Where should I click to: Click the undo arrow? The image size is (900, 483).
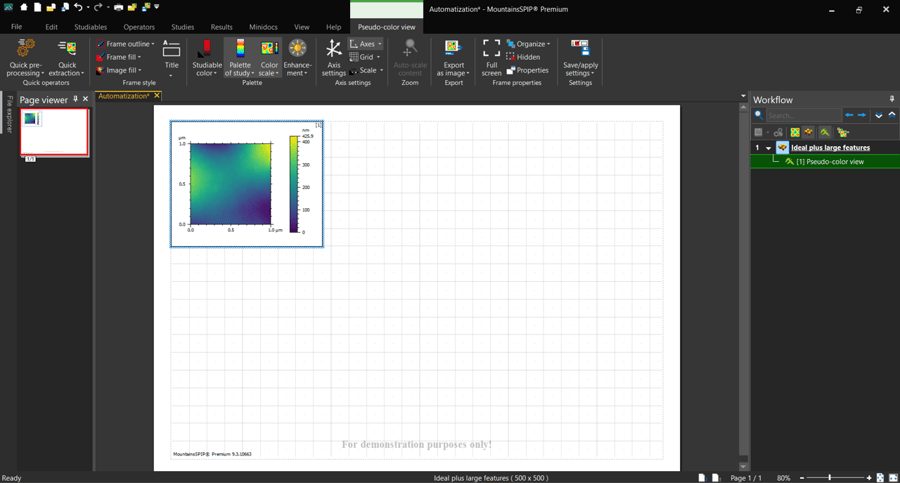pos(78,7)
